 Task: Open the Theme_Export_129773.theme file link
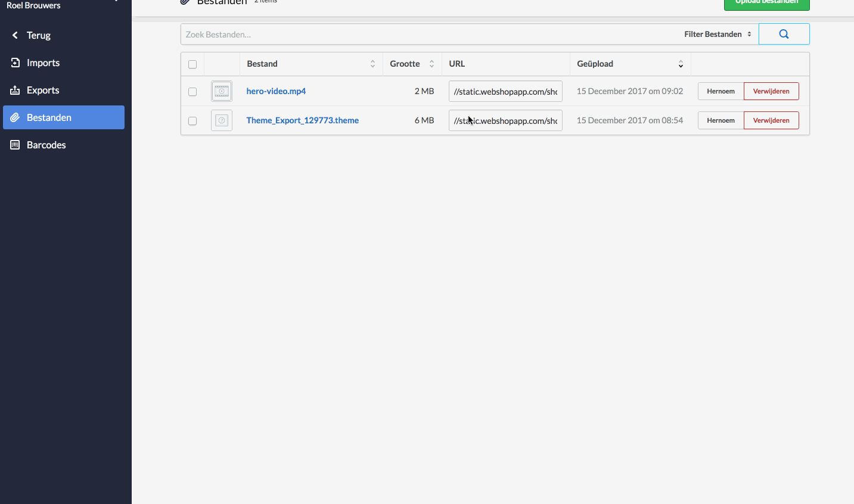click(x=303, y=120)
